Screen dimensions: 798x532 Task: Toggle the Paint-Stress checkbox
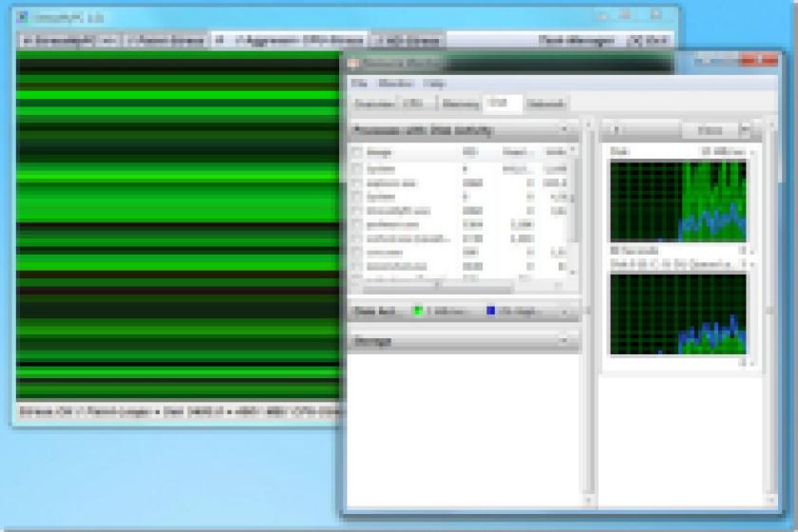click(x=131, y=41)
